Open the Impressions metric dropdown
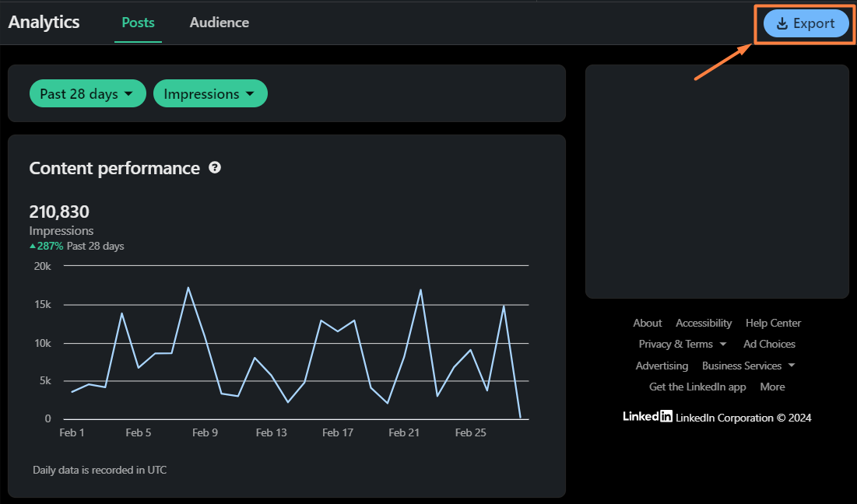Image resolution: width=857 pixels, height=504 pixels. click(x=210, y=93)
